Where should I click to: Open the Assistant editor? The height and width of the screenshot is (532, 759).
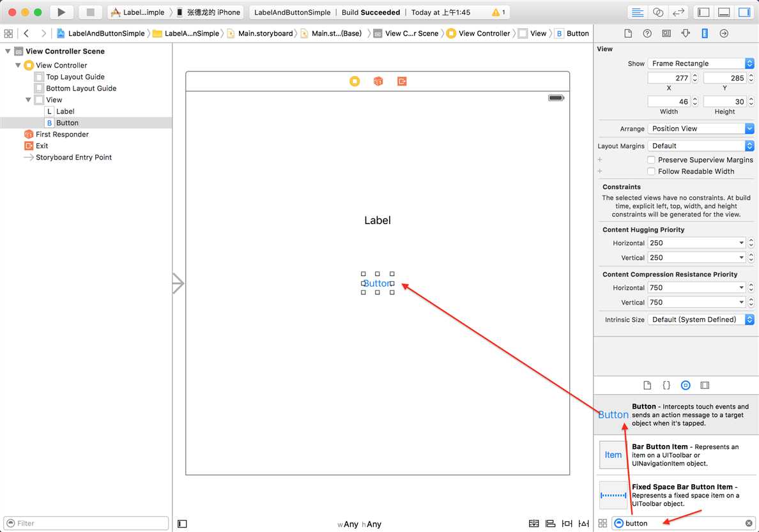point(658,12)
